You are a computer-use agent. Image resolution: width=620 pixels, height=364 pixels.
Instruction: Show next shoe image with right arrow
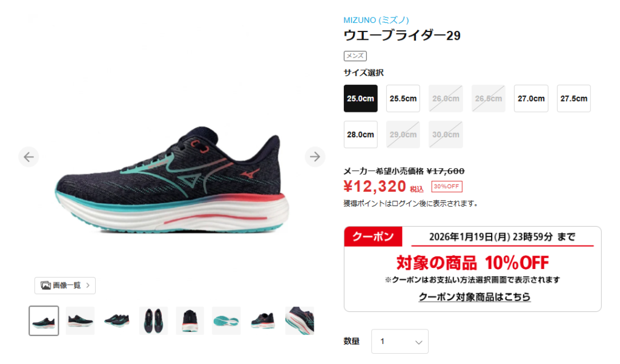[315, 157]
